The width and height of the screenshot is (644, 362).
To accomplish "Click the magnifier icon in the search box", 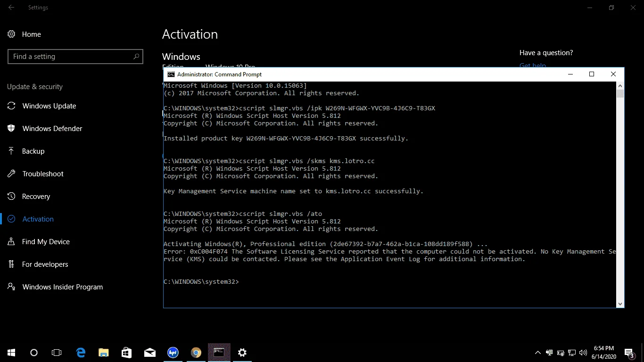I will click(x=136, y=57).
